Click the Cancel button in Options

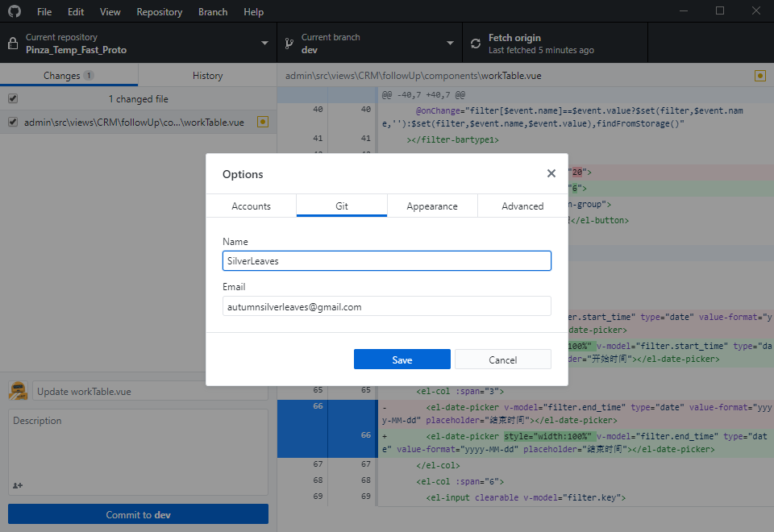[502, 359]
